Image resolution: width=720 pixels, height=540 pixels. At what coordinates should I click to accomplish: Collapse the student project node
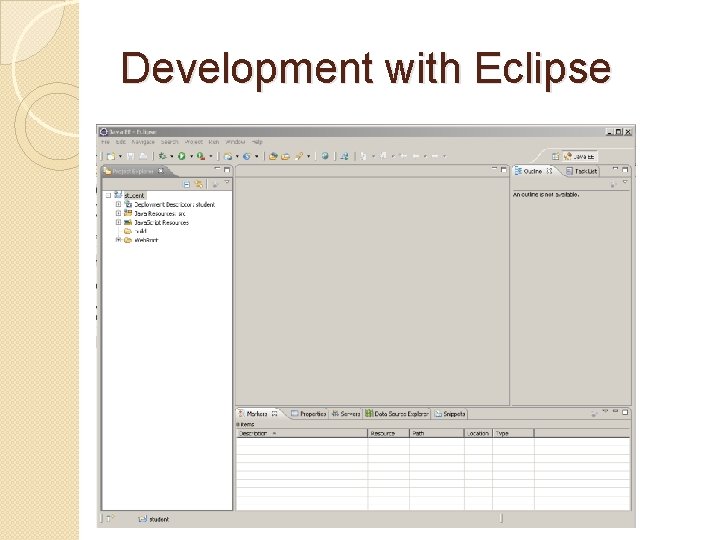pos(109,196)
